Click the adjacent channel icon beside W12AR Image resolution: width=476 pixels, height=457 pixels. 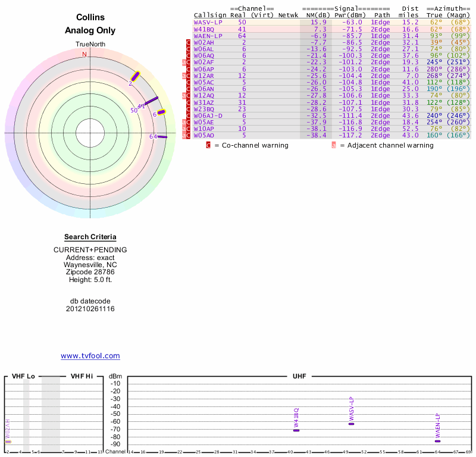pos(184,76)
